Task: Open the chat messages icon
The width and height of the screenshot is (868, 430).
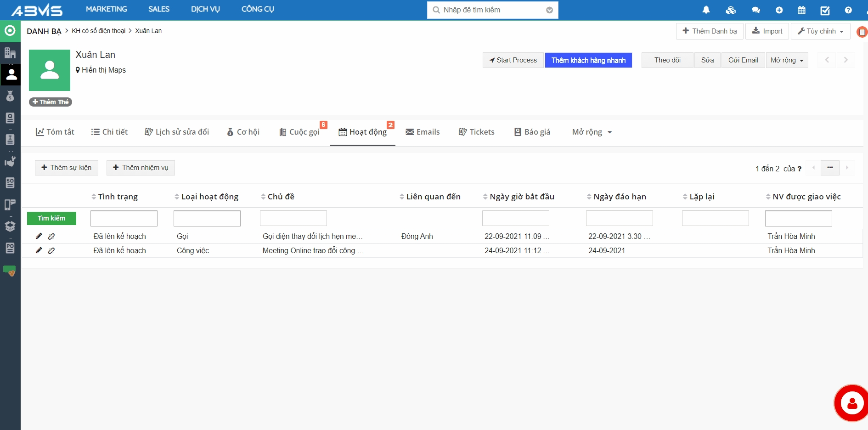Action: point(755,10)
